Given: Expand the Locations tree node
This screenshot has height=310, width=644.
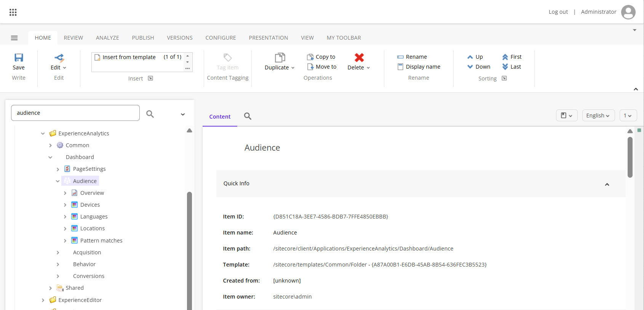Looking at the screenshot, I should point(65,228).
